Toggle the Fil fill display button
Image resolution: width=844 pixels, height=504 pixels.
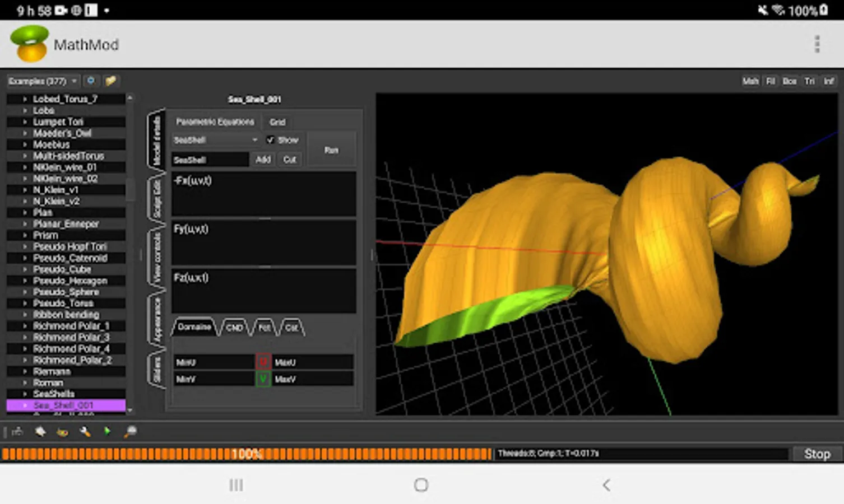(x=771, y=81)
